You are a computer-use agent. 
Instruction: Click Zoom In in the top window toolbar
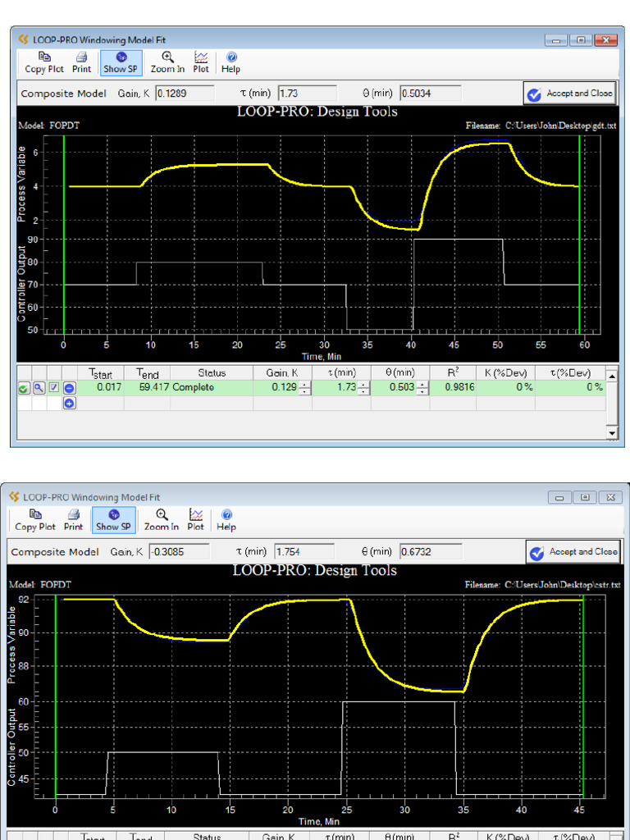(x=167, y=62)
